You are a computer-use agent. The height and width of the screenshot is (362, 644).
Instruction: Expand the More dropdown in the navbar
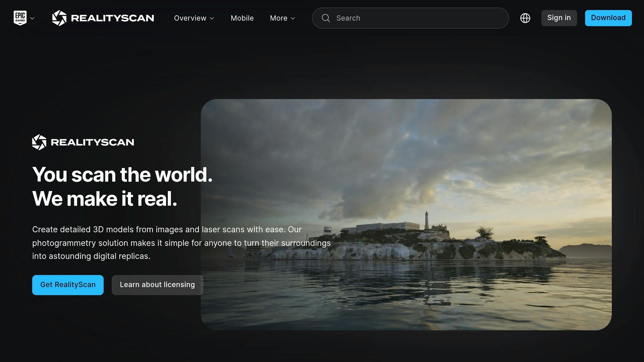click(x=282, y=18)
